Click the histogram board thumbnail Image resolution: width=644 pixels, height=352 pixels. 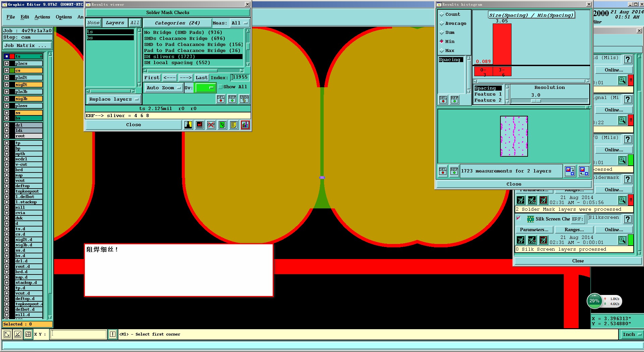tap(514, 136)
